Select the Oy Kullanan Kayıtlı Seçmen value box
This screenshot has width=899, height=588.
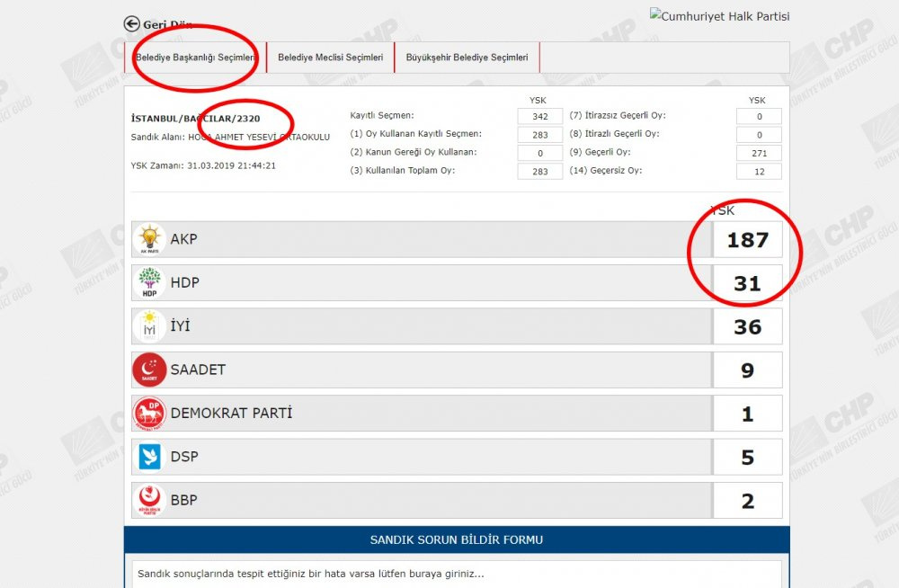[540, 135]
